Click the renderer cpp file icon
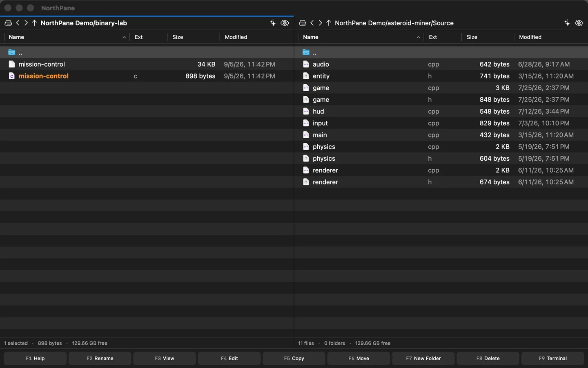This screenshot has height=368, width=588. click(x=306, y=170)
